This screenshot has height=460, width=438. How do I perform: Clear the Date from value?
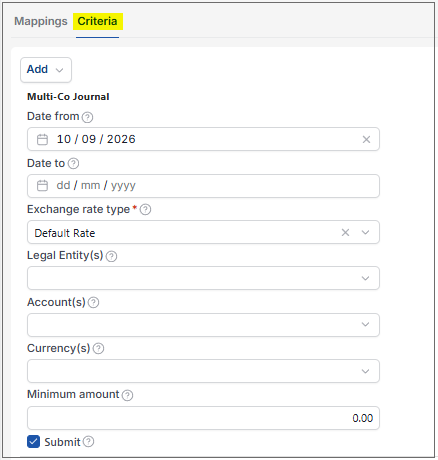[366, 139]
